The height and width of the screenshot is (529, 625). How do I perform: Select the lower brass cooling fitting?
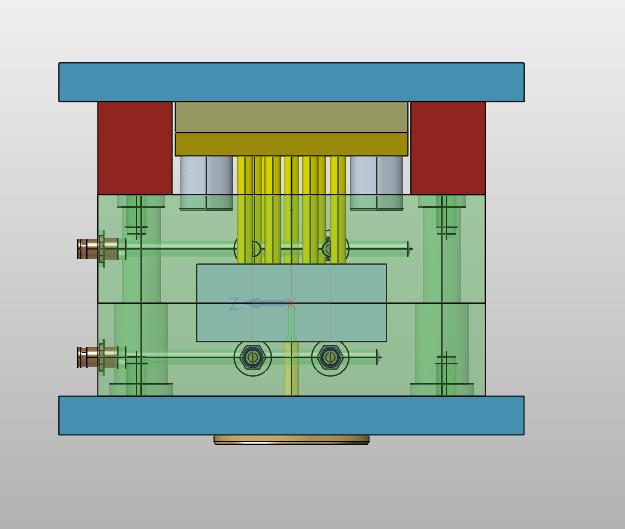[x=97, y=357]
